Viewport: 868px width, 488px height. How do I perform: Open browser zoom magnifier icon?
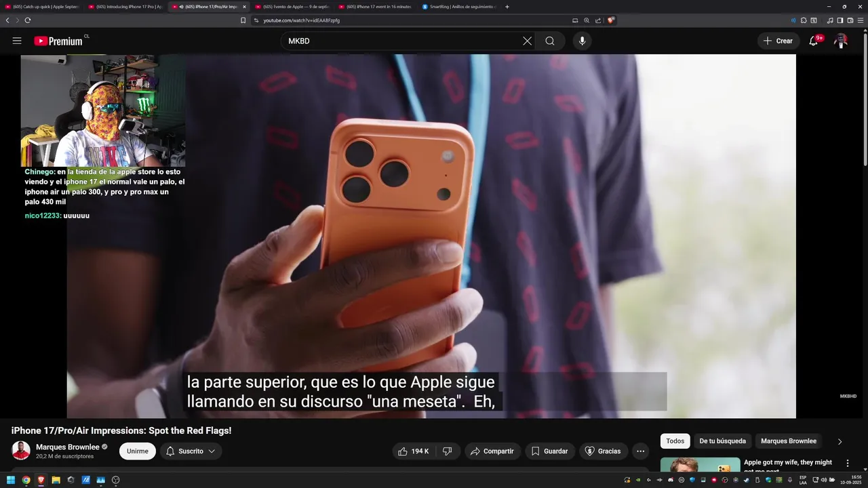[x=587, y=20]
